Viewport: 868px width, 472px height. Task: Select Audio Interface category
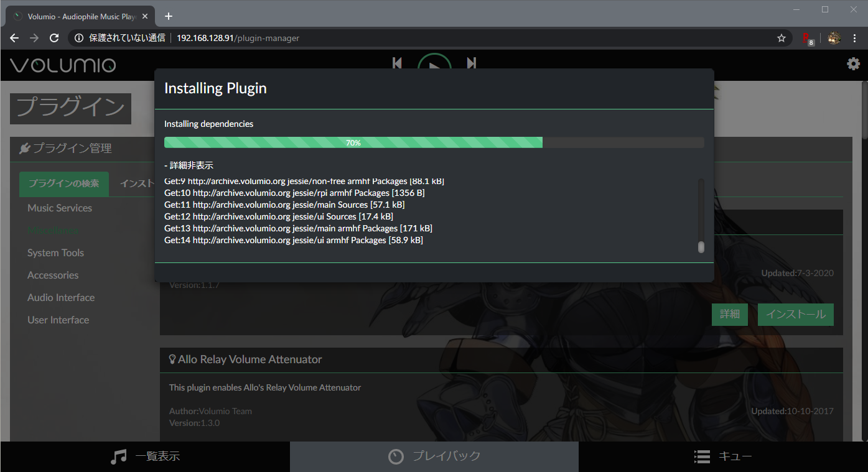pyautogui.click(x=61, y=297)
